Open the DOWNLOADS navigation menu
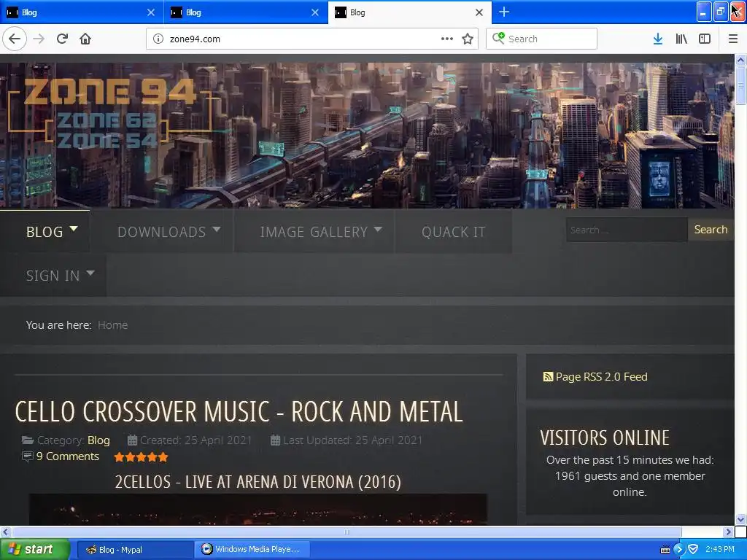This screenshot has width=747, height=560. (162, 231)
